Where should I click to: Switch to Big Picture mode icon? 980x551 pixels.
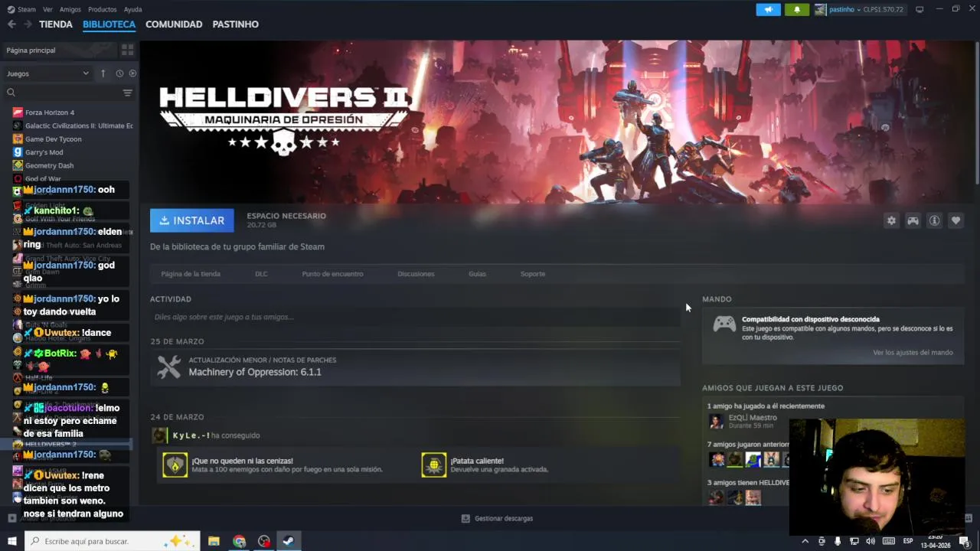pos(920,9)
